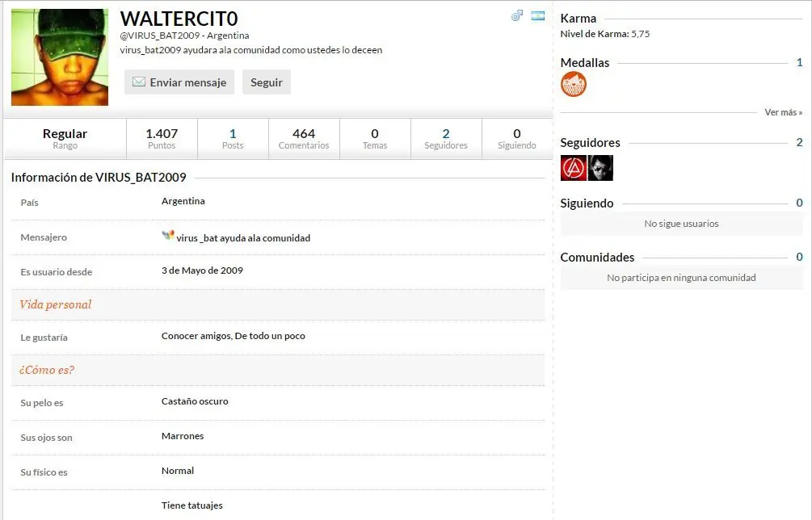Image resolution: width=812 pixels, height=520 pixels.
Task: Click the Argentina value in País row
Action: pos(183,201)
